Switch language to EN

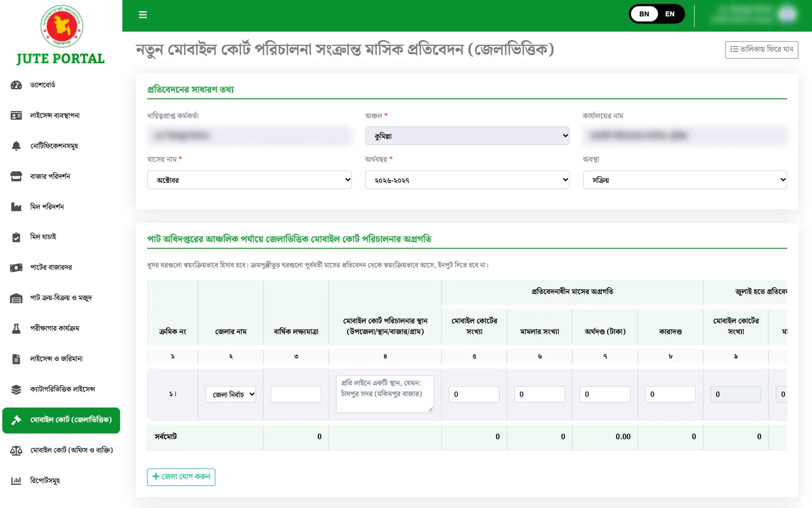tap(670, 14)
